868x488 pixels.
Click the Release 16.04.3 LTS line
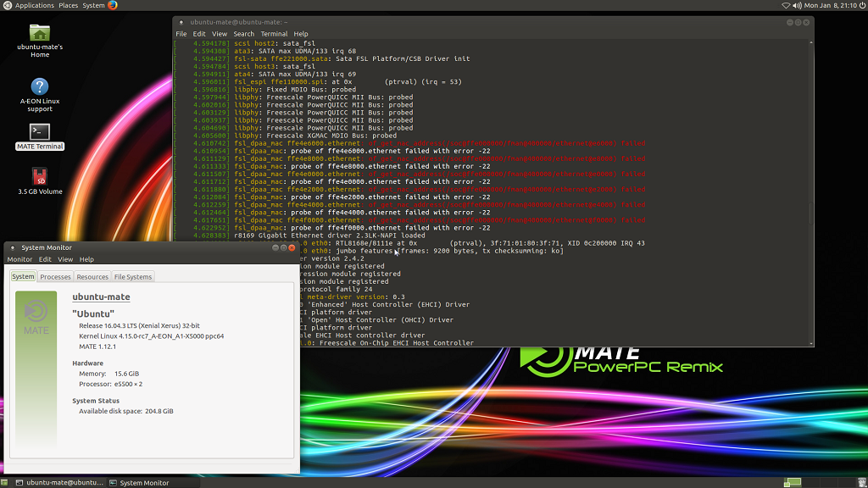(x=140, y=326)
